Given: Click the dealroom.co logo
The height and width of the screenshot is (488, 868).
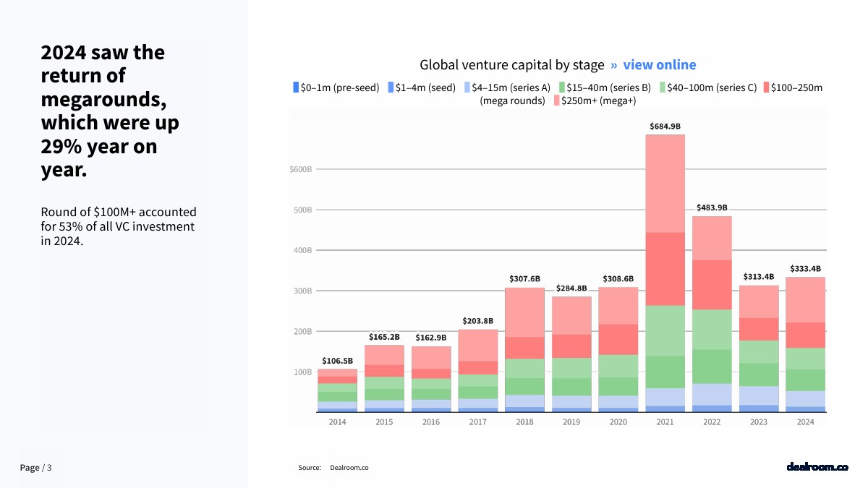Looking at the screenshot, I should pyautogui.click(x=817, y=467).
